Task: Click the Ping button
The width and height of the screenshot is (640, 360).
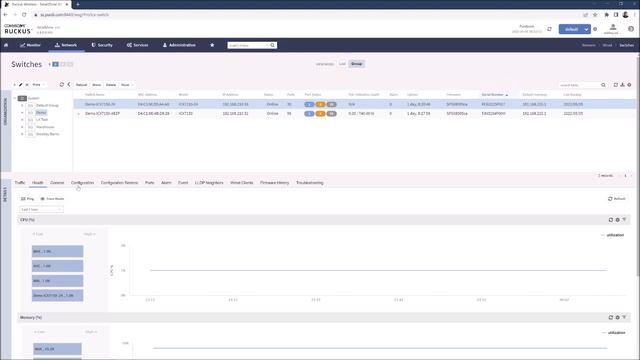Action: coord(27,199)
